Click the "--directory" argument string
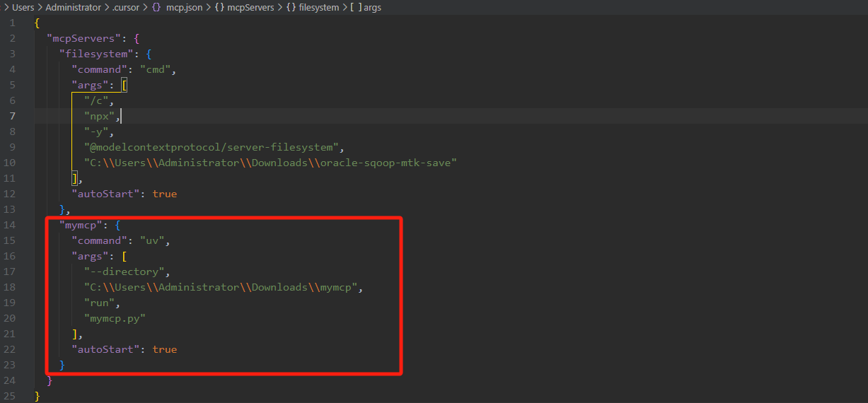Viewport: 868px width, 403px height. [x=125, y=271]
